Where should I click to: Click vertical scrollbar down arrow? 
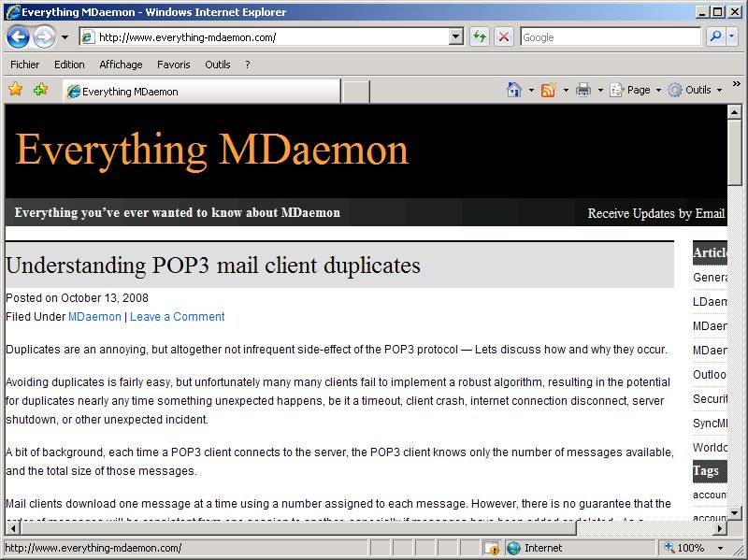click(735, 513)
